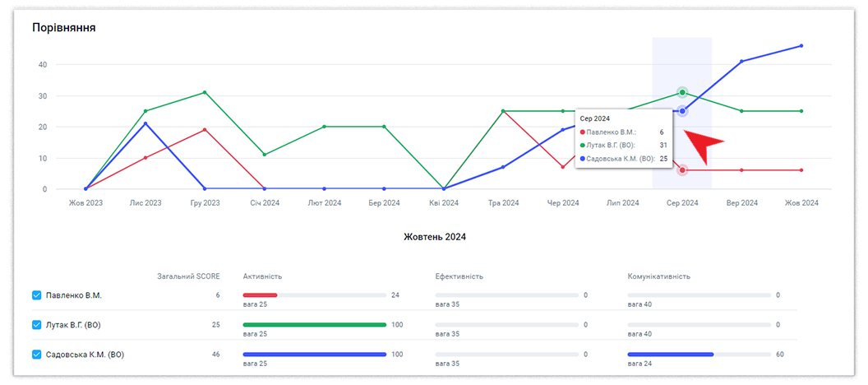Click the red data point at Гру 2023
The width and height of the screenshot is (868, 385).
pos(205,130)
